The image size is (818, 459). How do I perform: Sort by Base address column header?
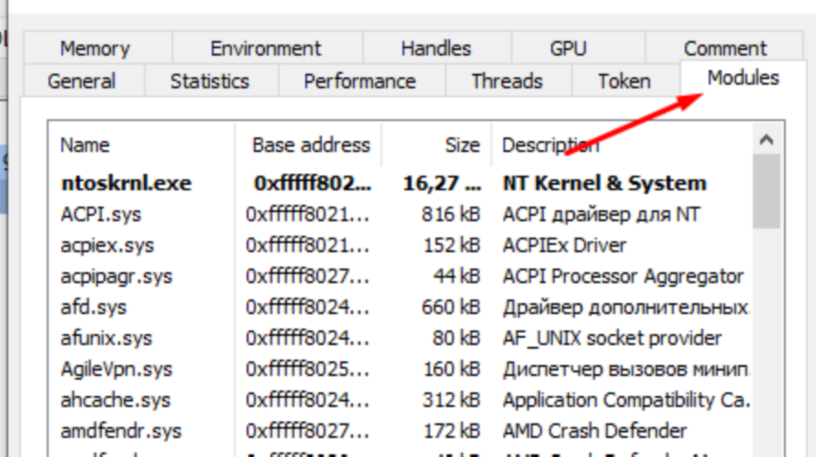coord(310,146)
